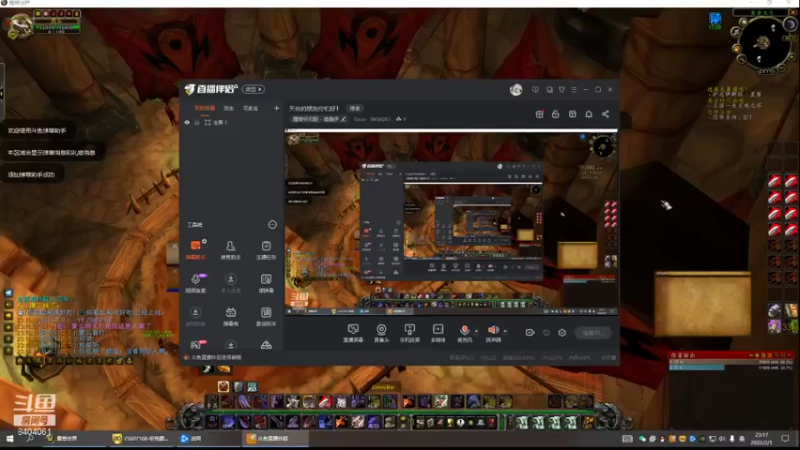This screenshot has height=450, width=800.
Task: Open the taskbar clock showing 23:17
Action: pyautogui.click(x=761, y=439)
